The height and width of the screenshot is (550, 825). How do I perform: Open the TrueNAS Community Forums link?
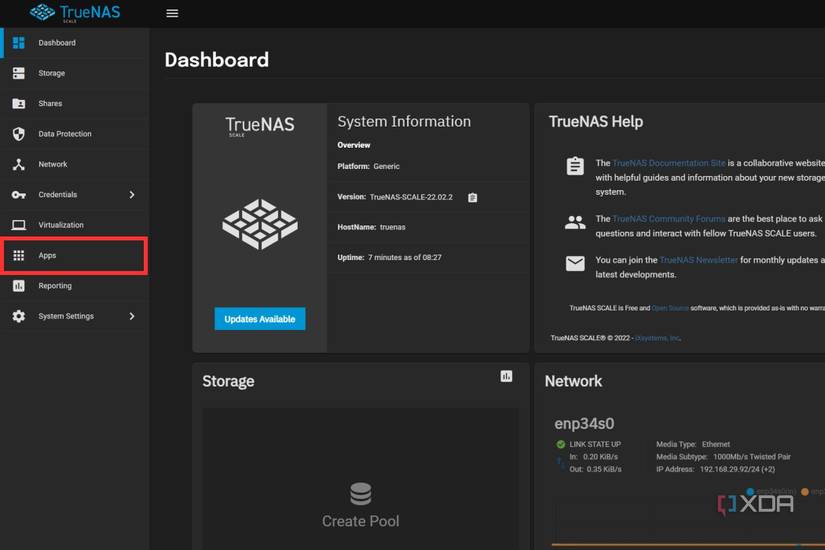[669, 218]
